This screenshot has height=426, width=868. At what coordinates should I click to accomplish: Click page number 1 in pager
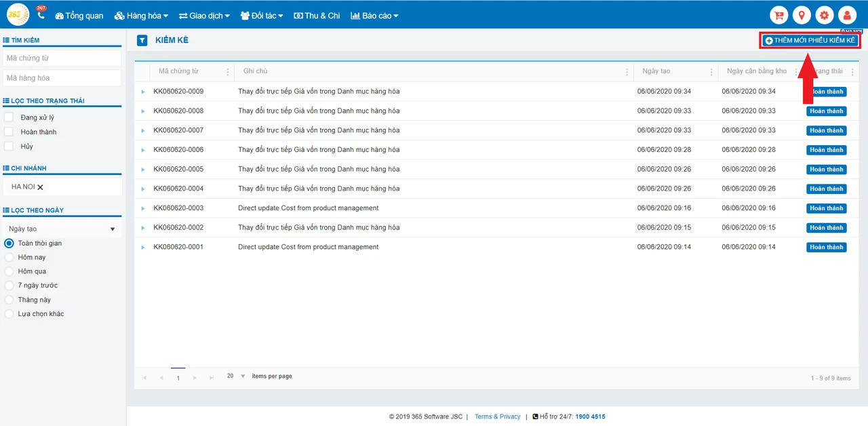[x=178, y=378]
